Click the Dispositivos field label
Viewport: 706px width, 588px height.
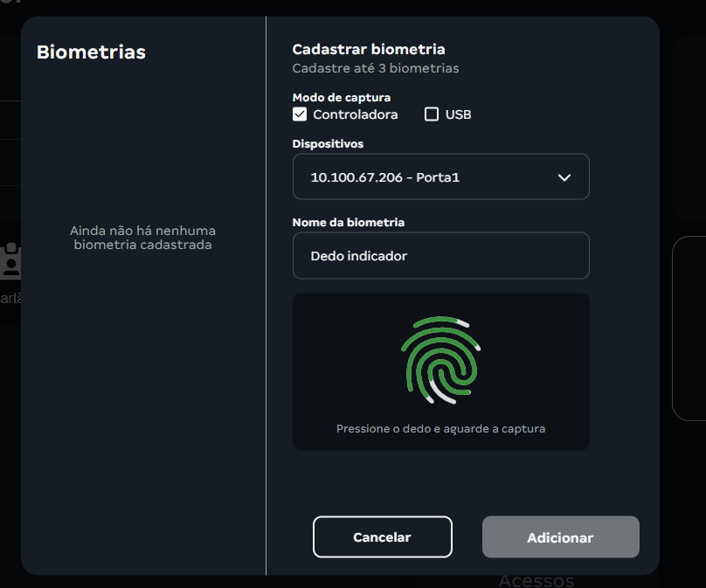[328, 143]
